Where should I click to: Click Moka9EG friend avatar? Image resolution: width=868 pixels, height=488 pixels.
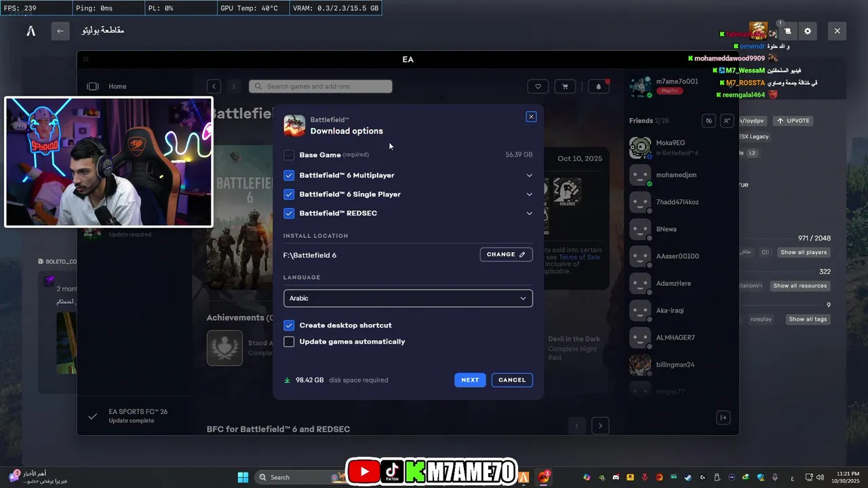coord(640,148)
